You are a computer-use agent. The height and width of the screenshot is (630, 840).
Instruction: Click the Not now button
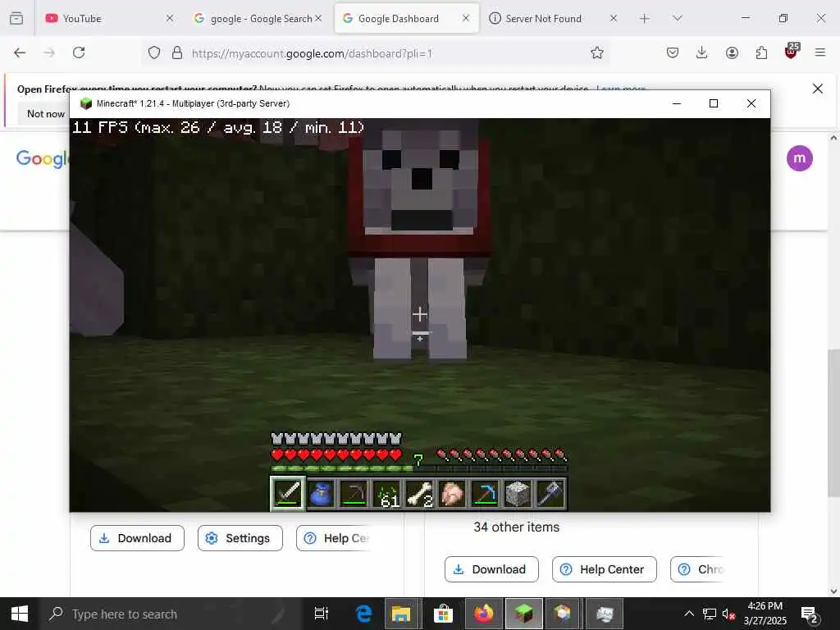coord(45,113)
